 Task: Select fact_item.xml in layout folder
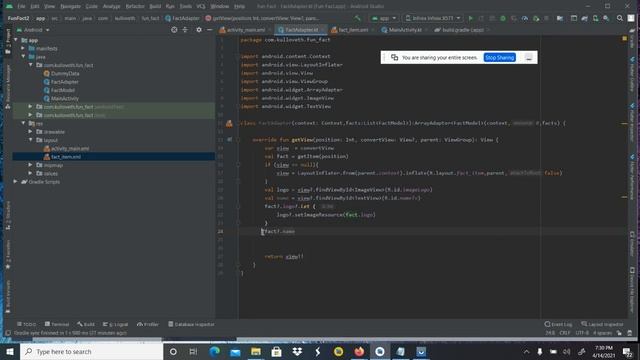(62, 157)
